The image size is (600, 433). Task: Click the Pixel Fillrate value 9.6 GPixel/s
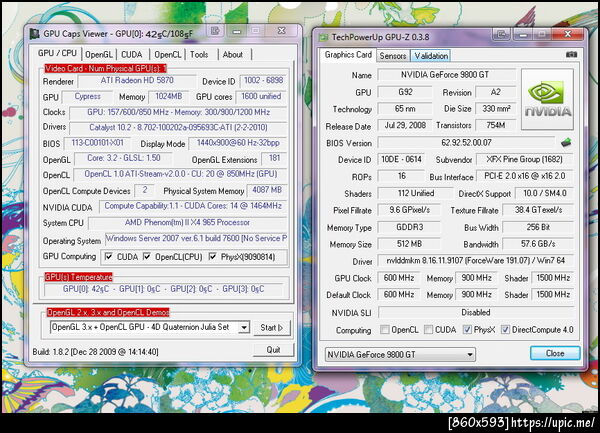coord(409,210)
